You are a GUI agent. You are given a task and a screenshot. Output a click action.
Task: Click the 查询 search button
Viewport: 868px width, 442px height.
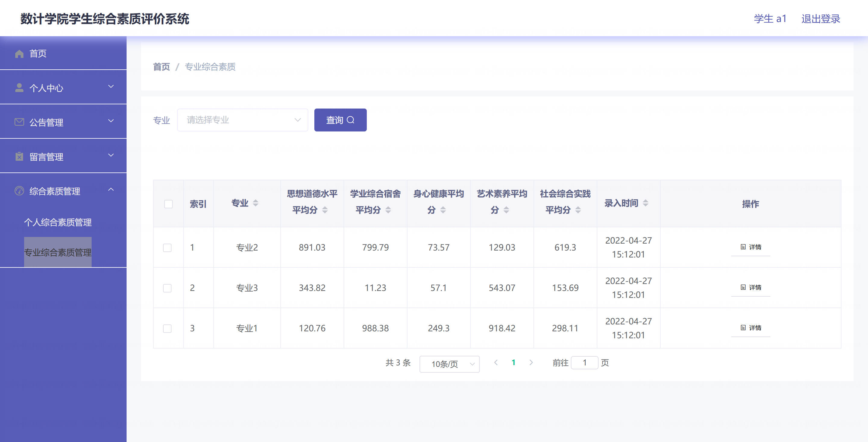[340, 120]
